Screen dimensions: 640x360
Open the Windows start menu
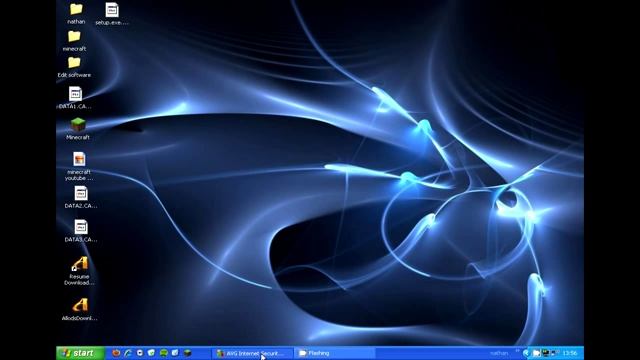(x=80, y=353)
